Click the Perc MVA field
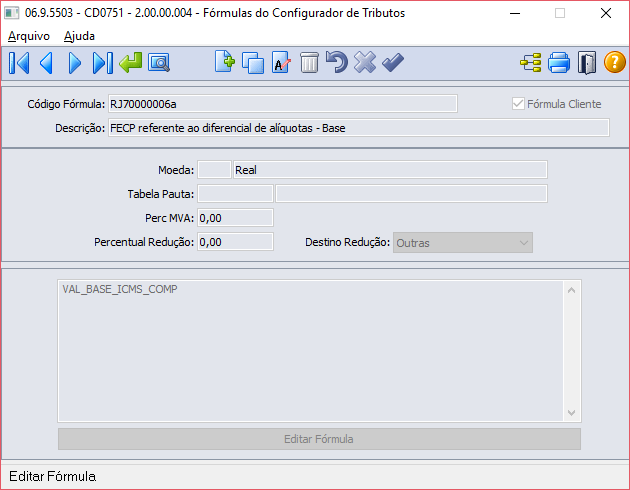The height and width of the screenshot is (490, 630). (x=235, y=218)
